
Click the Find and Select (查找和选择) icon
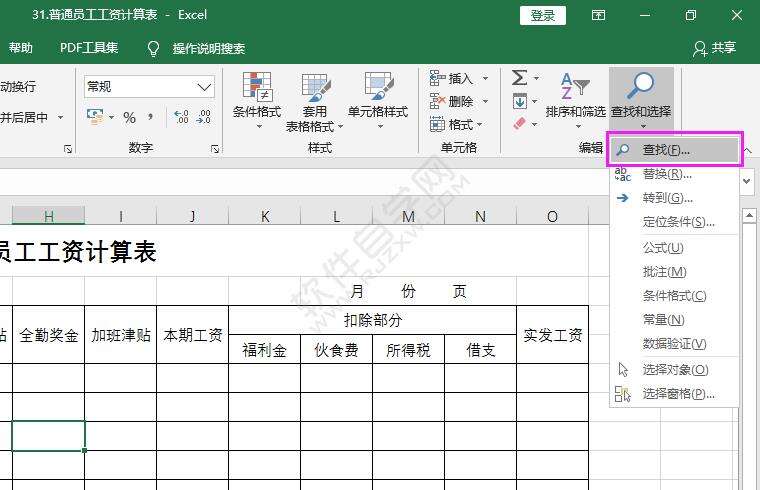[641, 89]
